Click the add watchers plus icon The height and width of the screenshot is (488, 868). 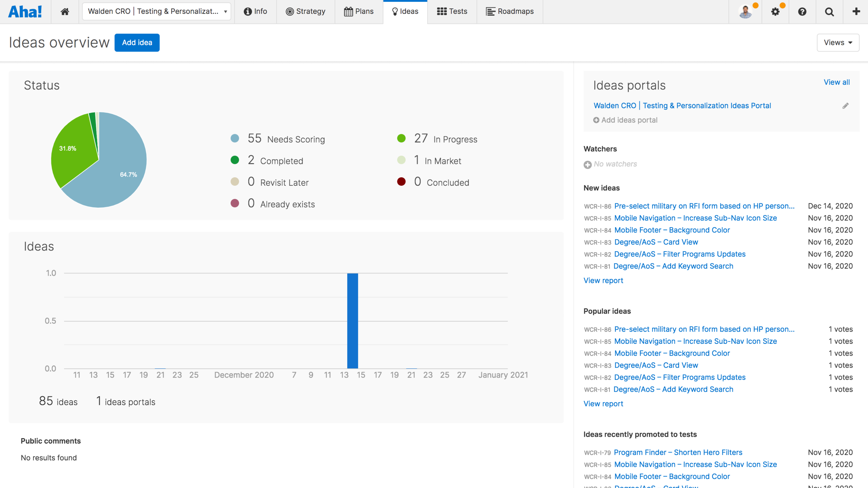[x=588, y=164]
